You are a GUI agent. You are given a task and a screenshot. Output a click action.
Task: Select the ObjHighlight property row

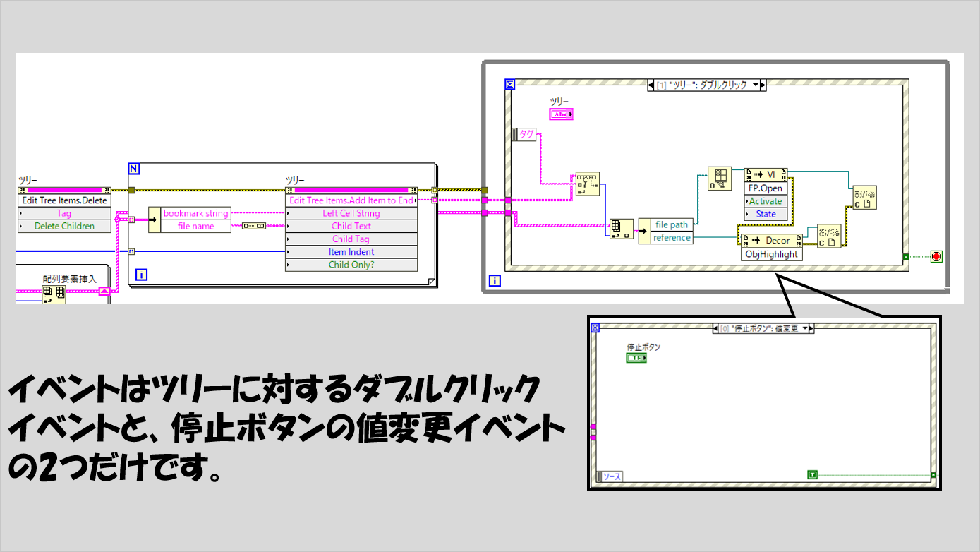click(x=772, y=254)
